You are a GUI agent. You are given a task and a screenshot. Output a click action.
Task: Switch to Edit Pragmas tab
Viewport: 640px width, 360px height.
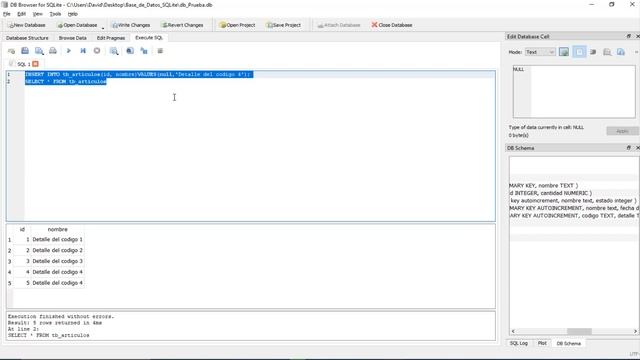tap(111, 38)
